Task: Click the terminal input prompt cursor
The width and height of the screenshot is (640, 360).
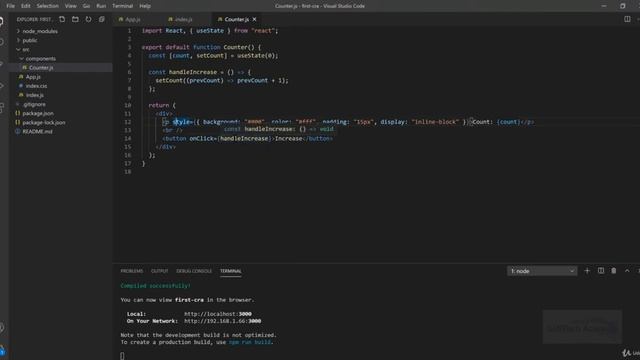Action: (122, 356)
